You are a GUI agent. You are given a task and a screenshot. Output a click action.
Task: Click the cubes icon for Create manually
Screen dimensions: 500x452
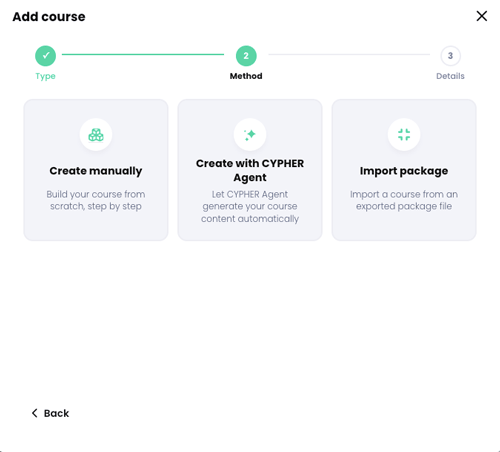(x=96, y=135)
